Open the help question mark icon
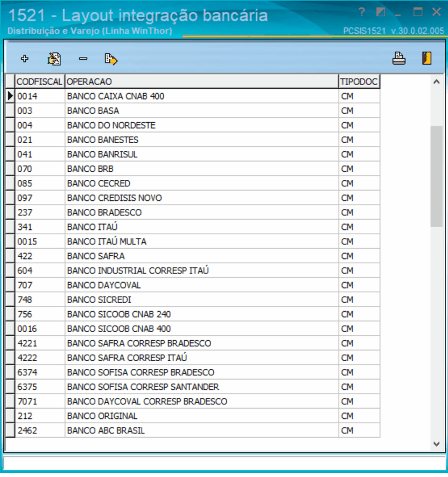 click(361, 12)
